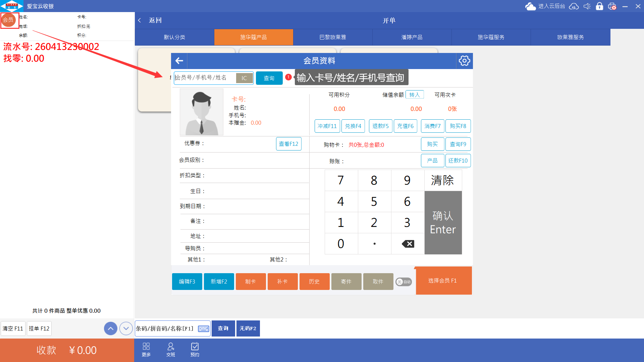Screen dimensions: 644x362
Task: Open the 更多 more menu icon
Action: (146, 349)
